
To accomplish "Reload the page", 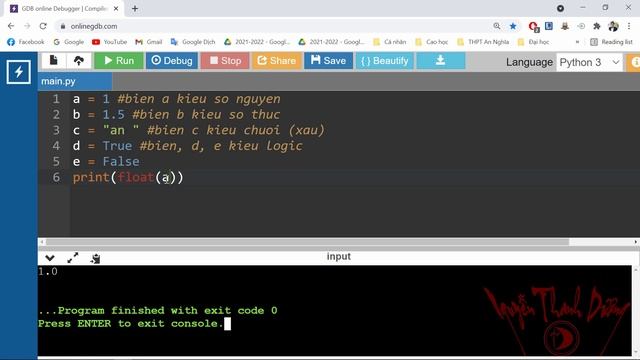I will (x=43, y=26).
